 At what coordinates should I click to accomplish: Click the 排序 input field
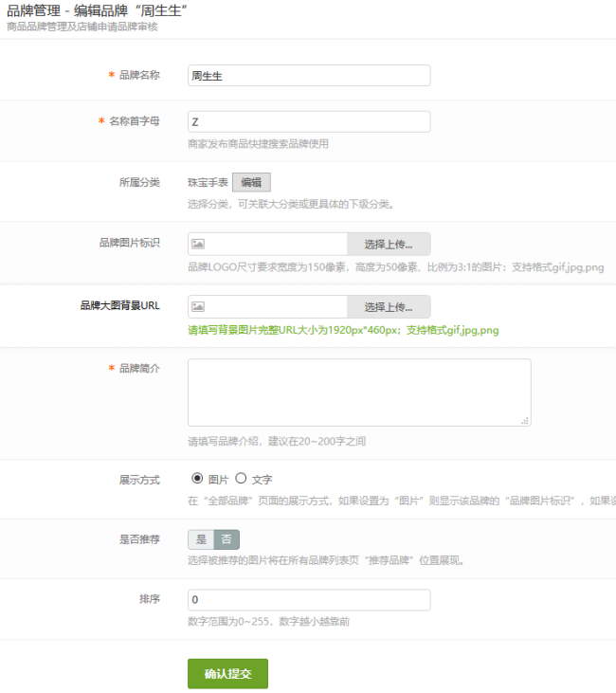tap(309, 600)
